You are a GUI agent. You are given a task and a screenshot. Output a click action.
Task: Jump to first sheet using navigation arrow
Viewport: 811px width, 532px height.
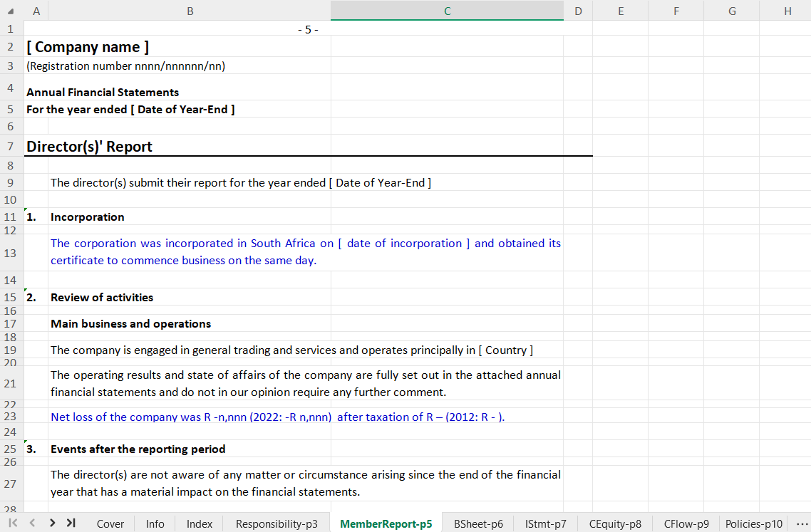[13, 523]
